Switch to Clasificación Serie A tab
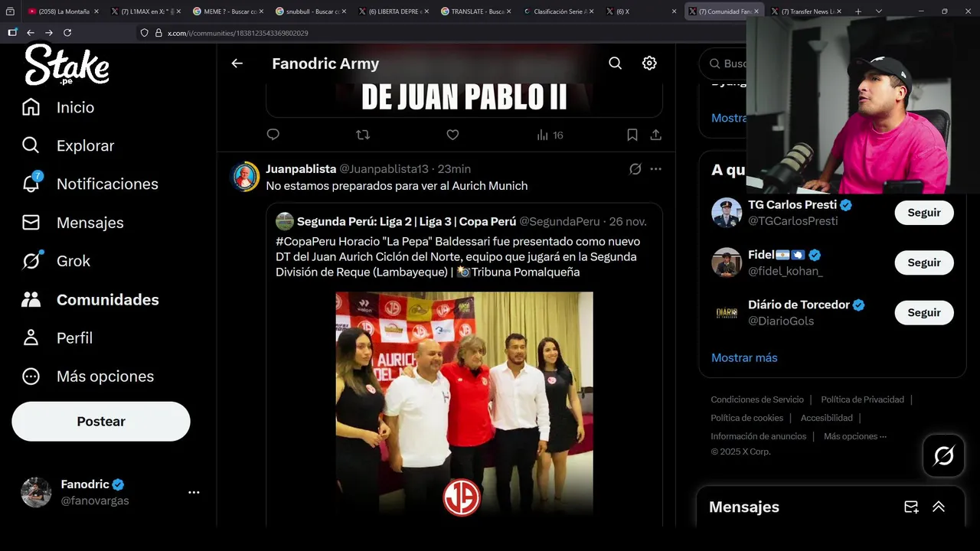The width and height of the screenshot is (980, 551). (557, 11)
